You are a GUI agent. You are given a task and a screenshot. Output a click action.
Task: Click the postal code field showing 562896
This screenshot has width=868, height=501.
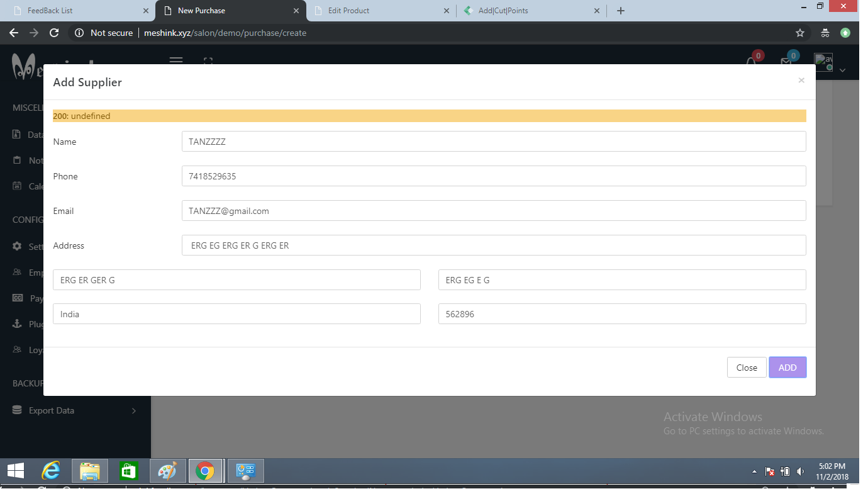pos(622,314)
